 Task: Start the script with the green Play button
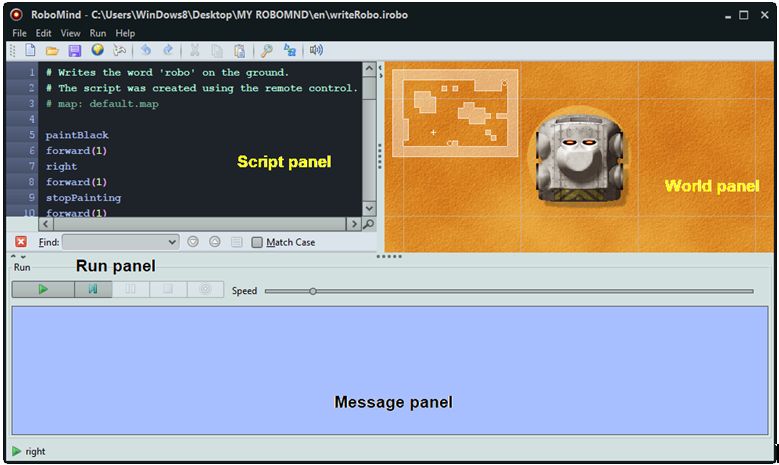43,289
